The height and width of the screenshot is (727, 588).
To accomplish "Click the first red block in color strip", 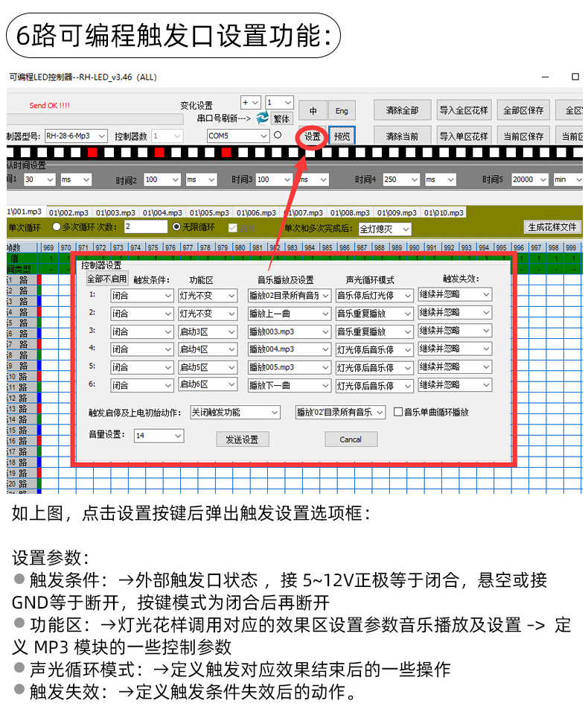I will (92, 153).
